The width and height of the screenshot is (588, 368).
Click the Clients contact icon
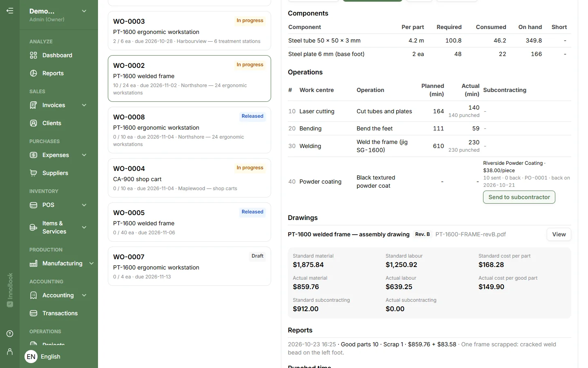click(33, 123)
